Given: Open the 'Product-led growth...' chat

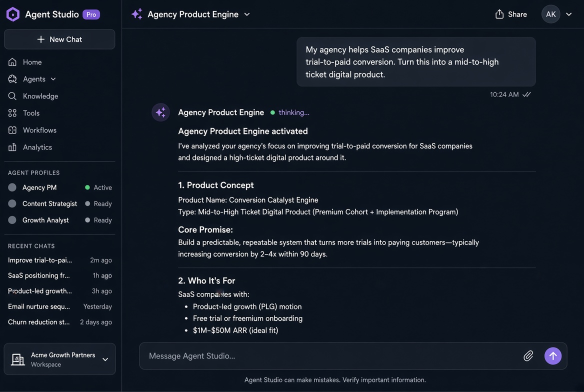Looking at the screenshot, I should [59, 291].
